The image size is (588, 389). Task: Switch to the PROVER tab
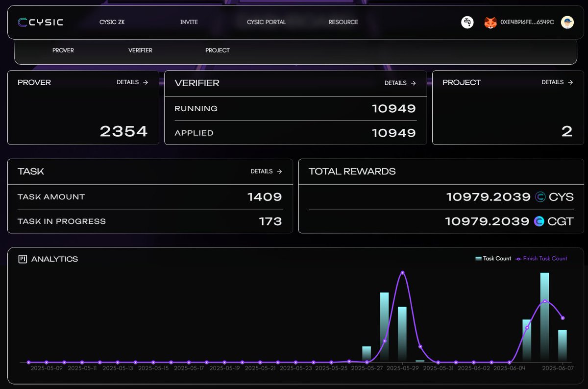click(63, 50)
